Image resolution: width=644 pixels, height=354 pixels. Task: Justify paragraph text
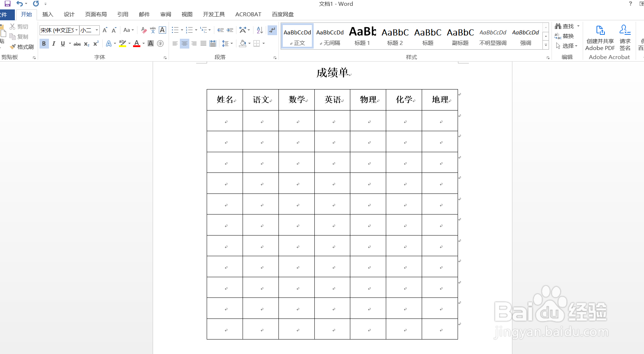(203, 43)
